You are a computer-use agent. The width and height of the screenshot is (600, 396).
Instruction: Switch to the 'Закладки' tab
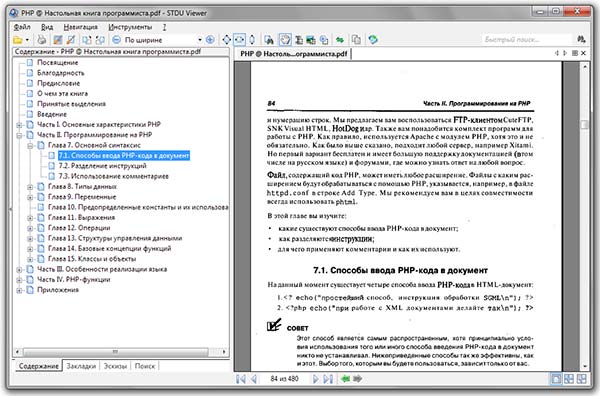pyautogui.click(x=81, y=366)
